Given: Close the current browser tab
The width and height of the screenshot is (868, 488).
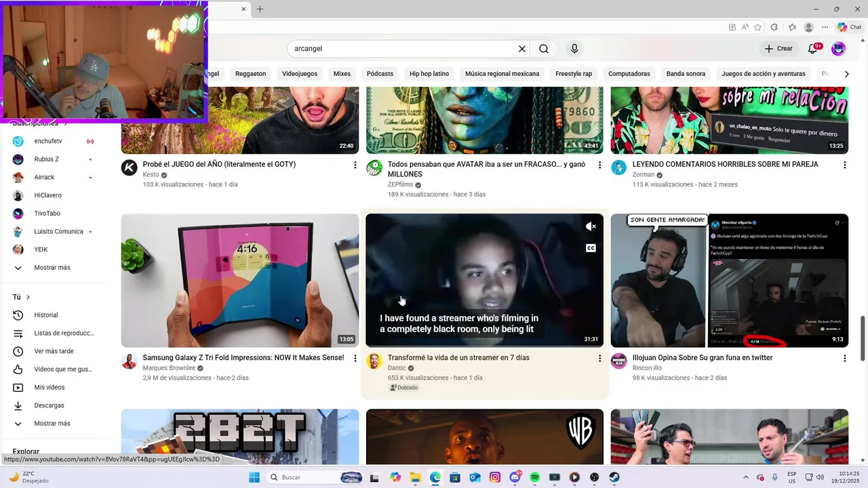Looking at the screenshot, I should coord(243,9).
